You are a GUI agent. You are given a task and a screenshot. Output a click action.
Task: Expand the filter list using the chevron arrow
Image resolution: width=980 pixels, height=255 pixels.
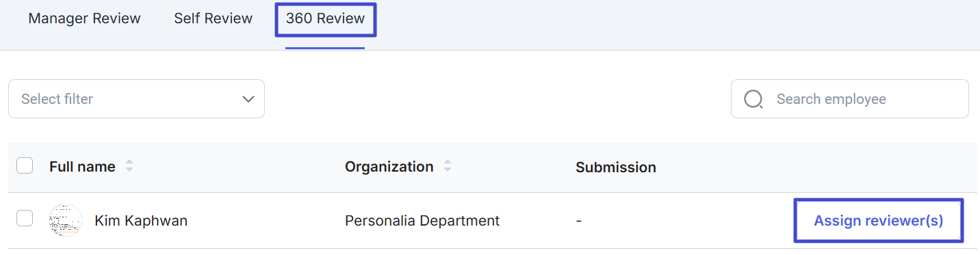[x=248, y=99]
